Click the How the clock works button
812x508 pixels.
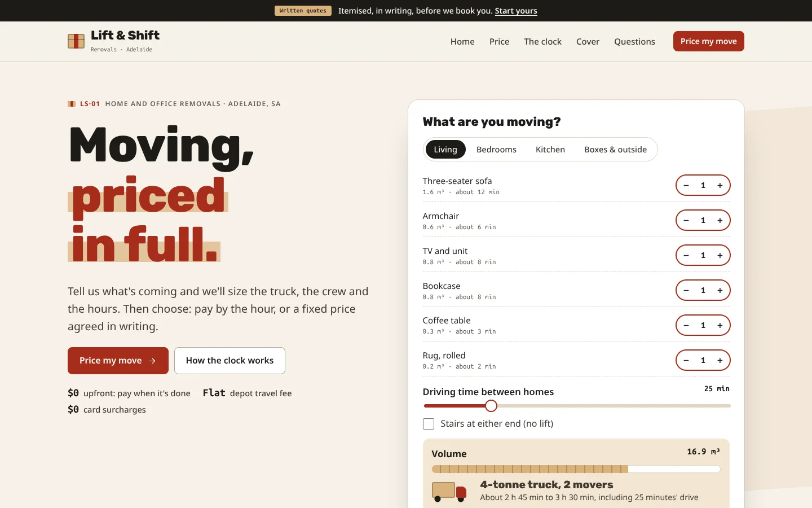(x=230, y=361)
